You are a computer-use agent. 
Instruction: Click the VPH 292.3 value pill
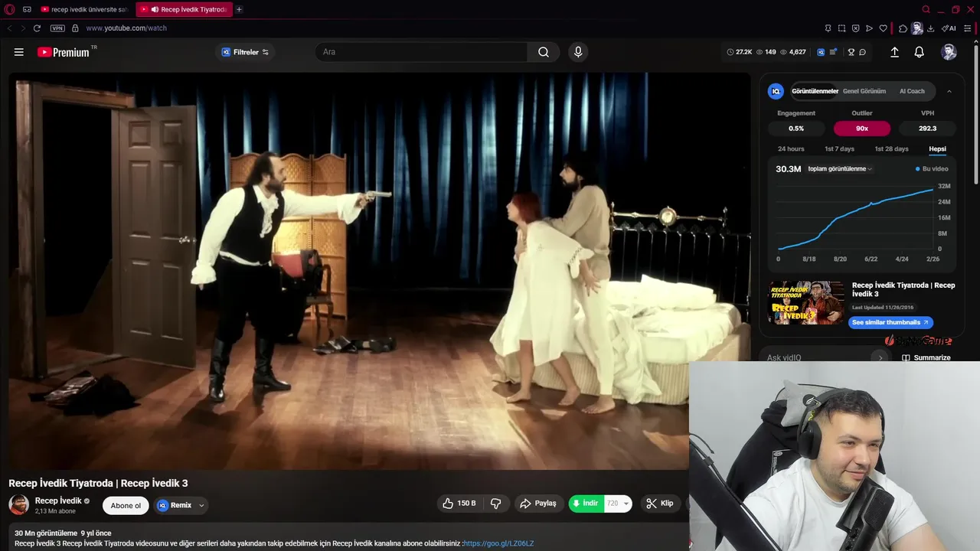[927, 129]
